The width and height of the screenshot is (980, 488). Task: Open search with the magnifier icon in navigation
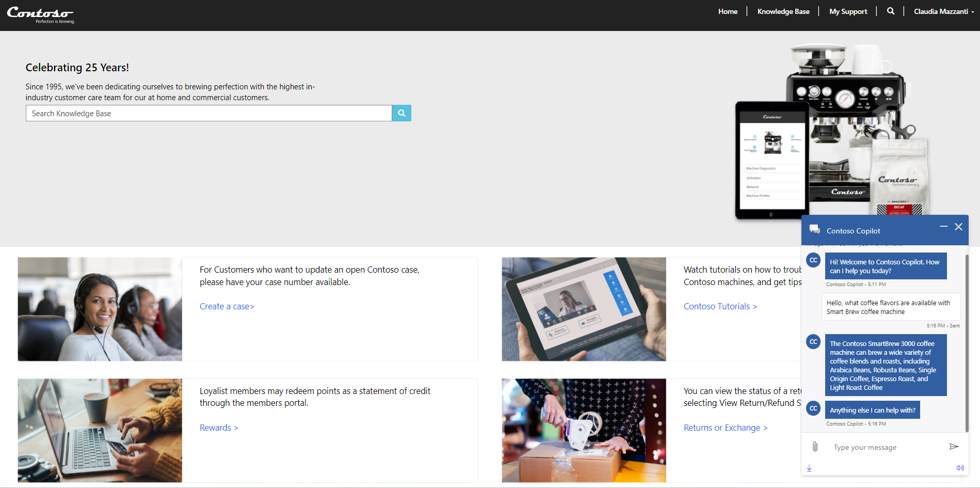pyautogui.click(x=890, y=11)
